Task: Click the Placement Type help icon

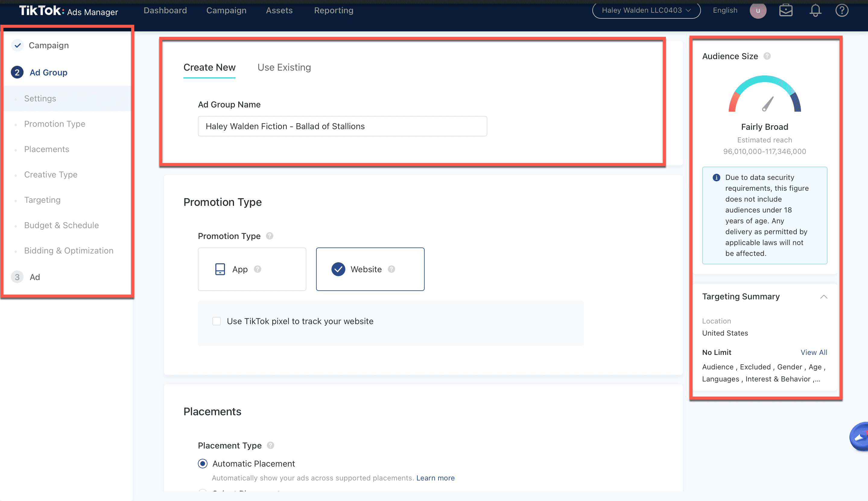Action: pos(271,445)
